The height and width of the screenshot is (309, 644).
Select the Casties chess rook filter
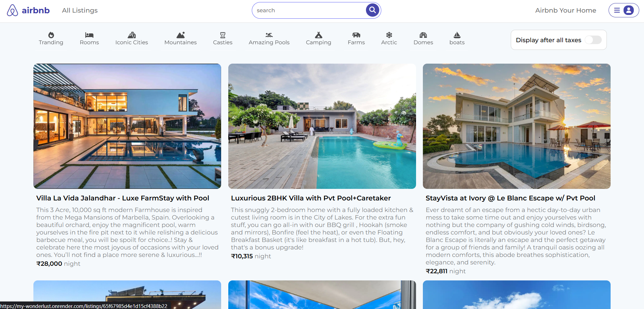(223, 35)
